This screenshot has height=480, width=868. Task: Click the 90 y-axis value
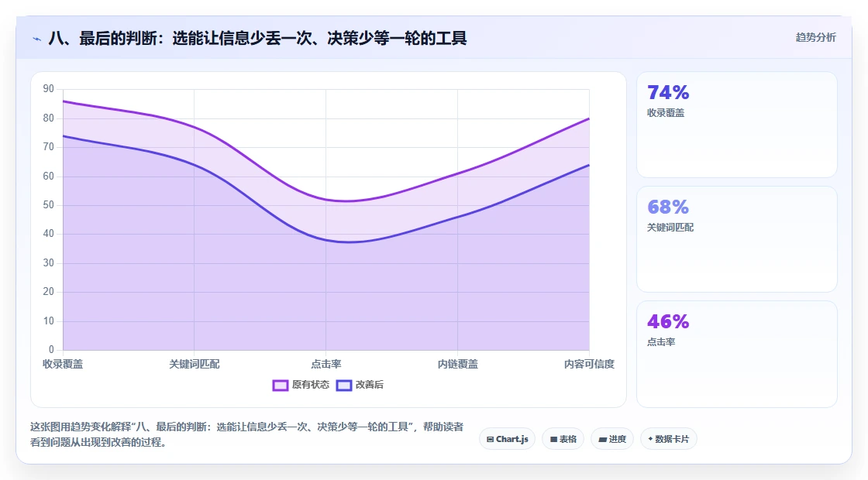tap(49, 89)
